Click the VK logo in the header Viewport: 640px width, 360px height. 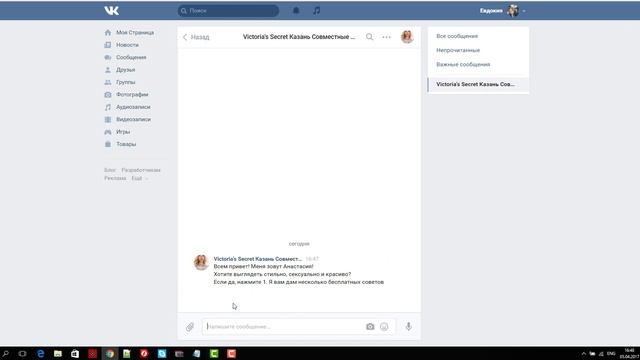point(111,11)
